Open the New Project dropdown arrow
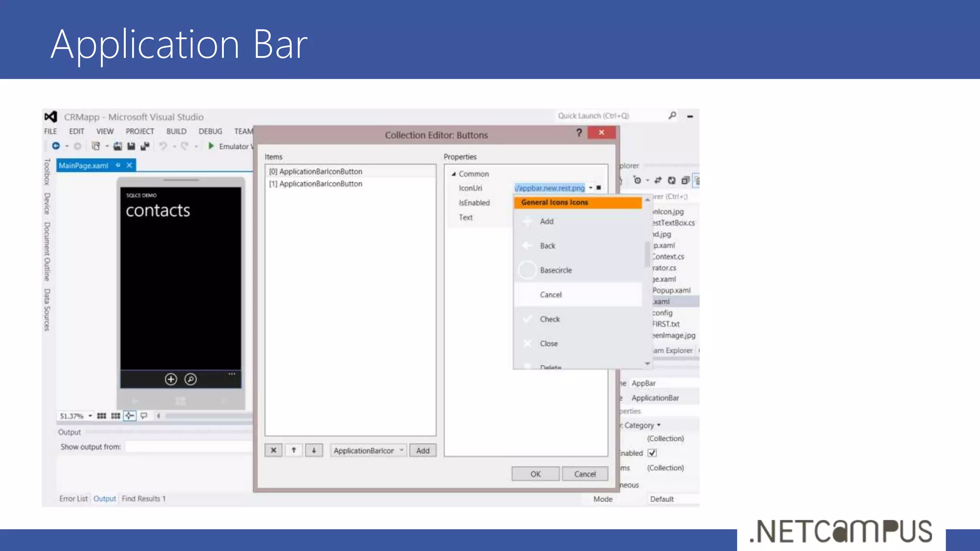 [107, 146]
